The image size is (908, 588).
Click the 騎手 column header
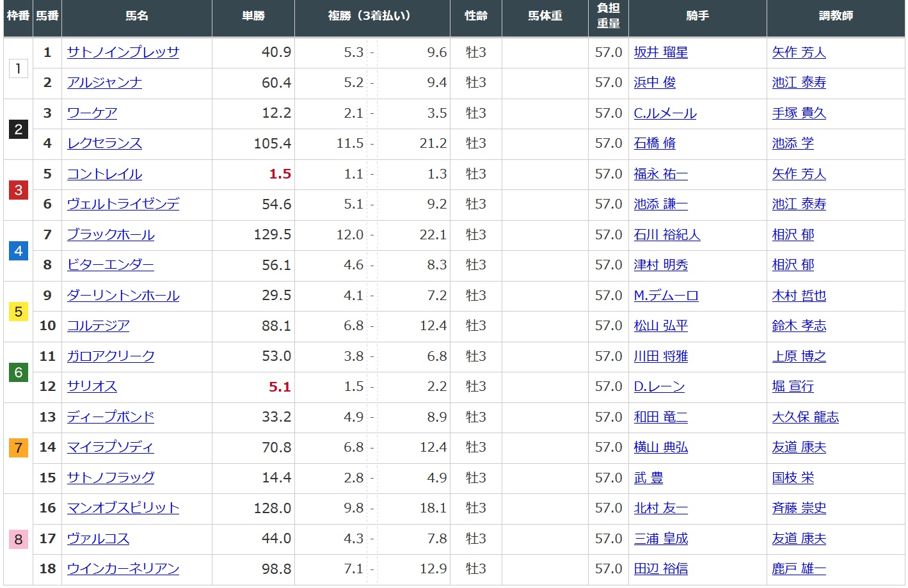pos(697,16)
